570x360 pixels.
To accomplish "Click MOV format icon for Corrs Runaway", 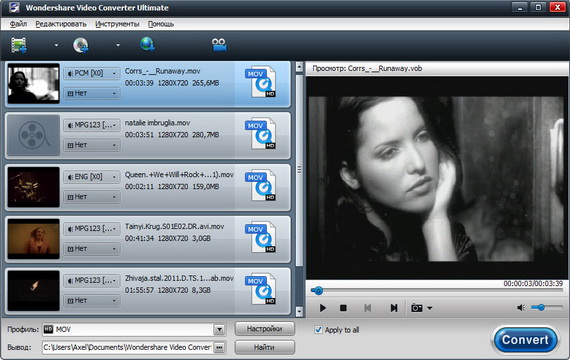I will point(261,82).
